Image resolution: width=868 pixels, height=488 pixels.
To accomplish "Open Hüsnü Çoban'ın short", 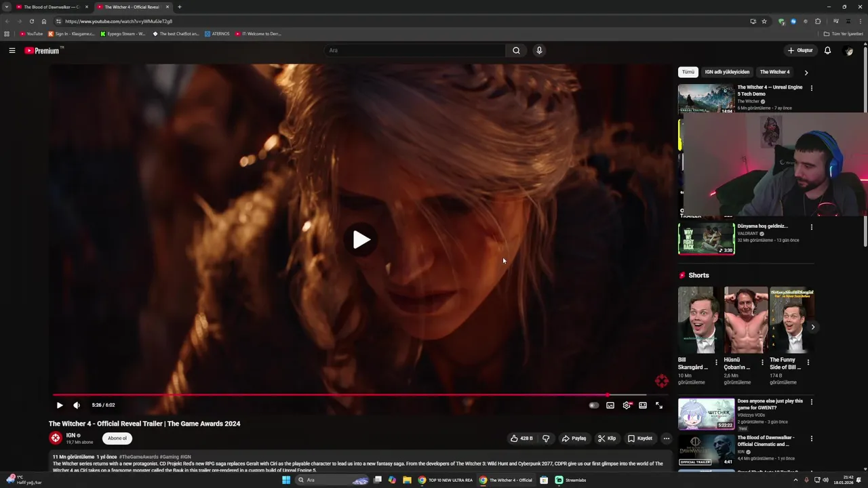I will pos(745,321).
